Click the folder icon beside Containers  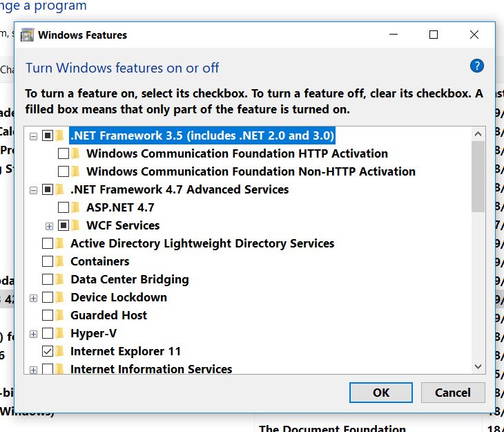(59, 261)
